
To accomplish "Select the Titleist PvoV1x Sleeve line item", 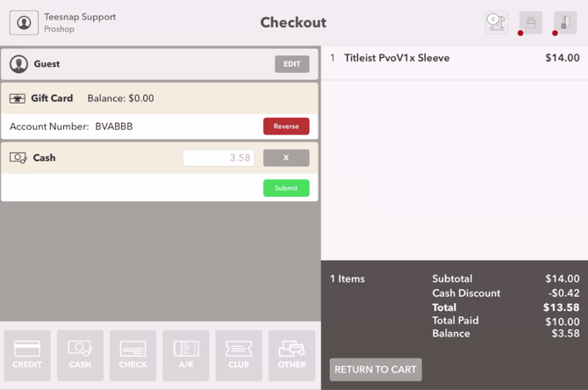I will pos(455,58).
